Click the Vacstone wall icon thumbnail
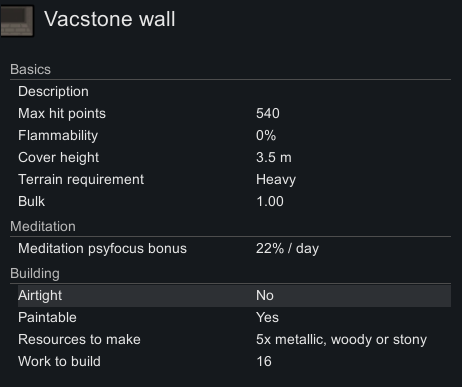462x387 pixels. point(17,21)
